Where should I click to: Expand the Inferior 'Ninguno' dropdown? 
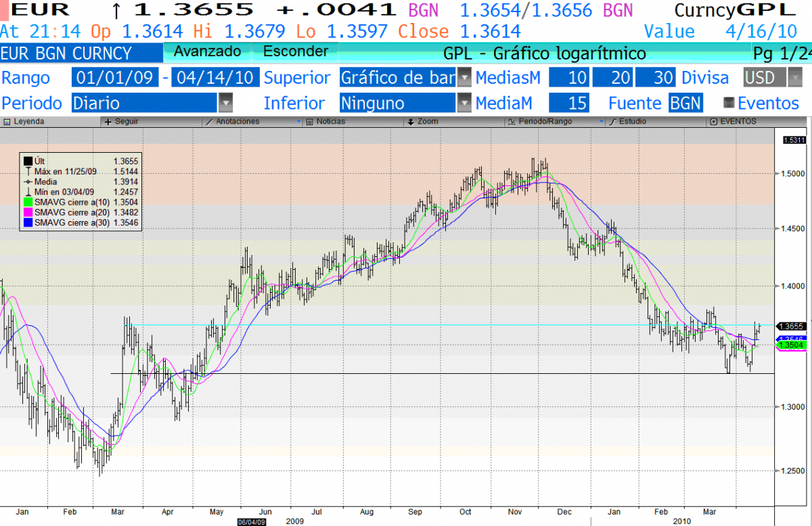(x=465, y=103)
